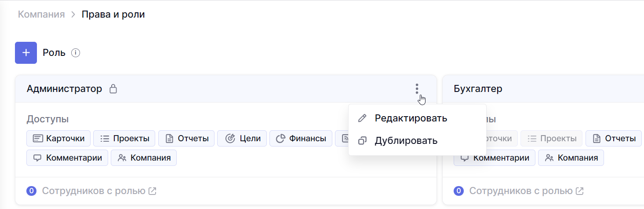This screenshot has width=644, height=209.
Task: Click the lock icon beside Администратор
Action: 113,89
